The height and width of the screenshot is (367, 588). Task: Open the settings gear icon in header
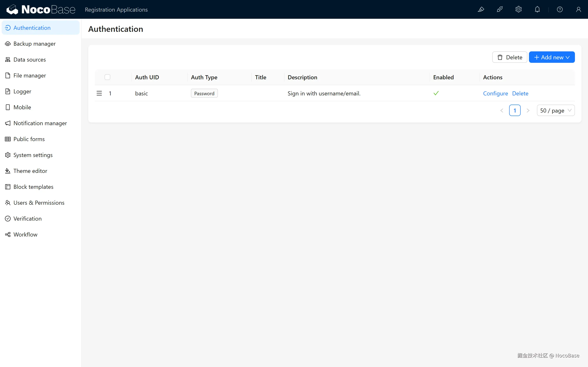(518, 9)
